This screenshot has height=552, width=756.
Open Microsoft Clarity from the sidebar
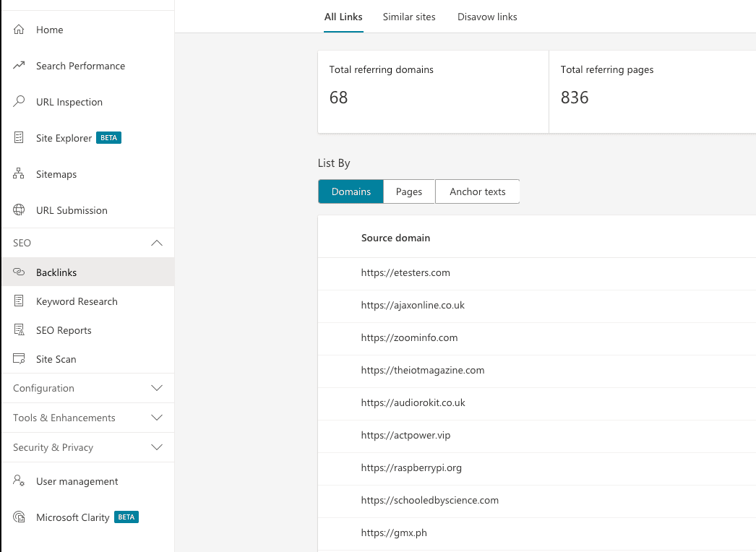72,517
